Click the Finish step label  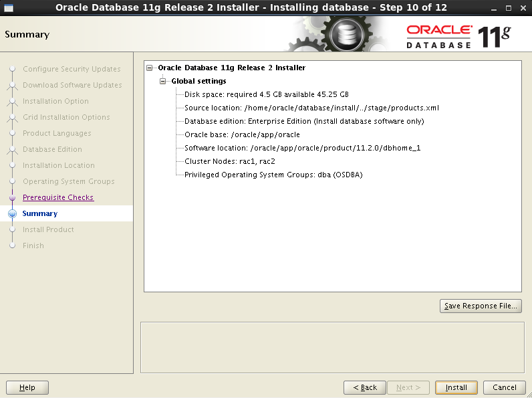click(x=33, y=245)
